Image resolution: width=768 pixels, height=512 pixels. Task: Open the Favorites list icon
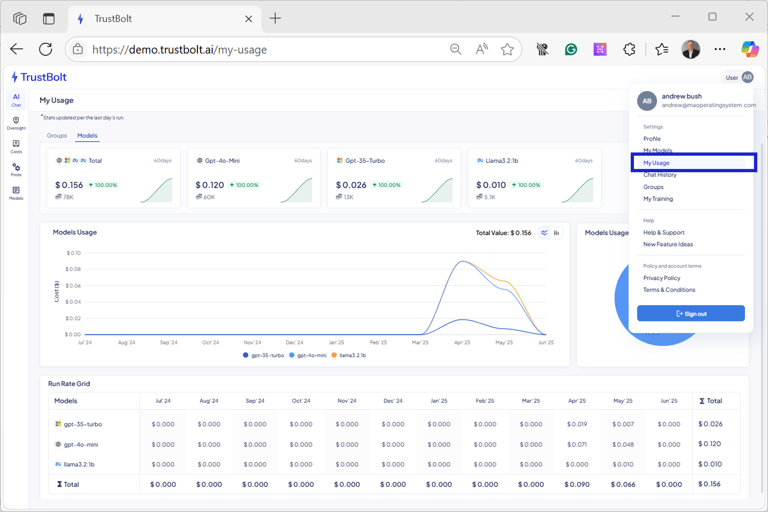[662, 49]
